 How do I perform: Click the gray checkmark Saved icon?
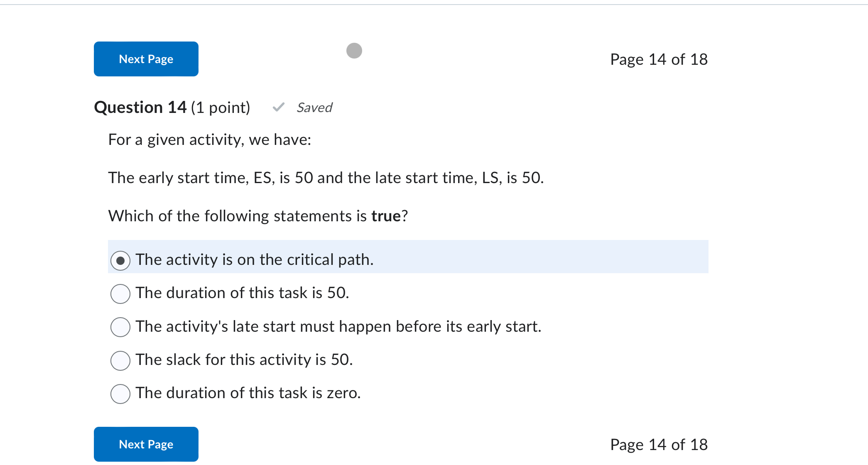pos(278,108)
